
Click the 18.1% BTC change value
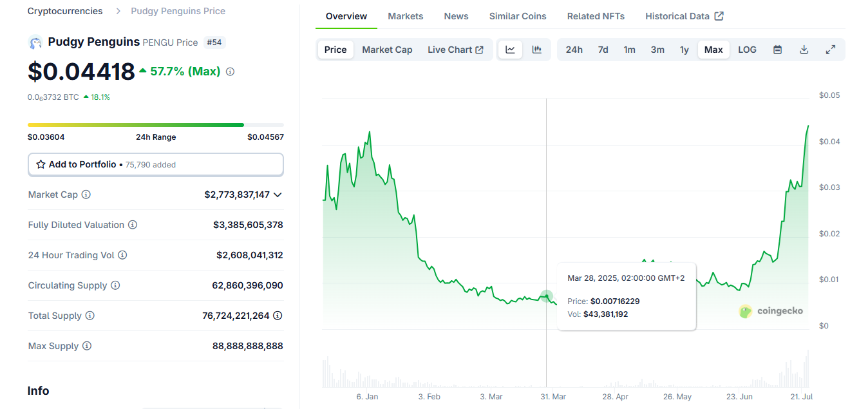(x=100, y=97)
